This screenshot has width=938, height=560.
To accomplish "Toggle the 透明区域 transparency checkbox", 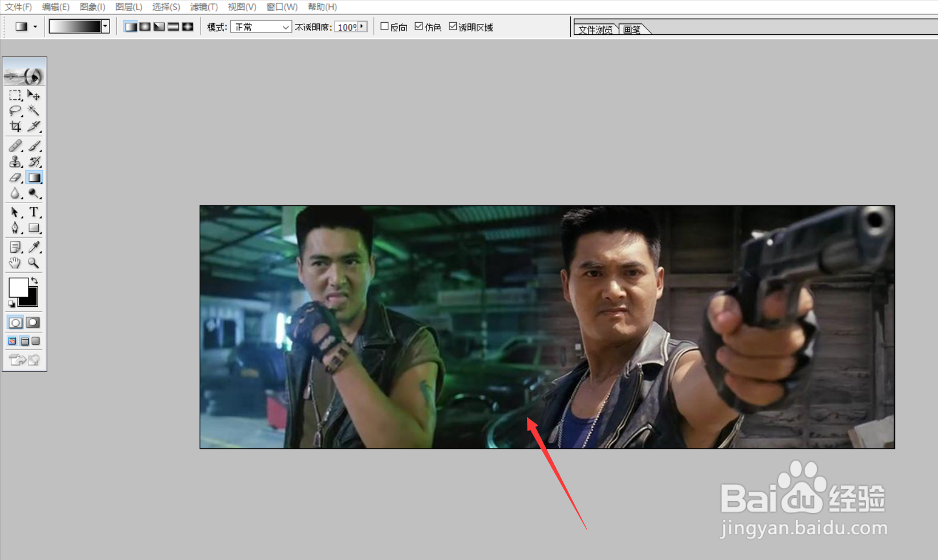I will 453,26.
